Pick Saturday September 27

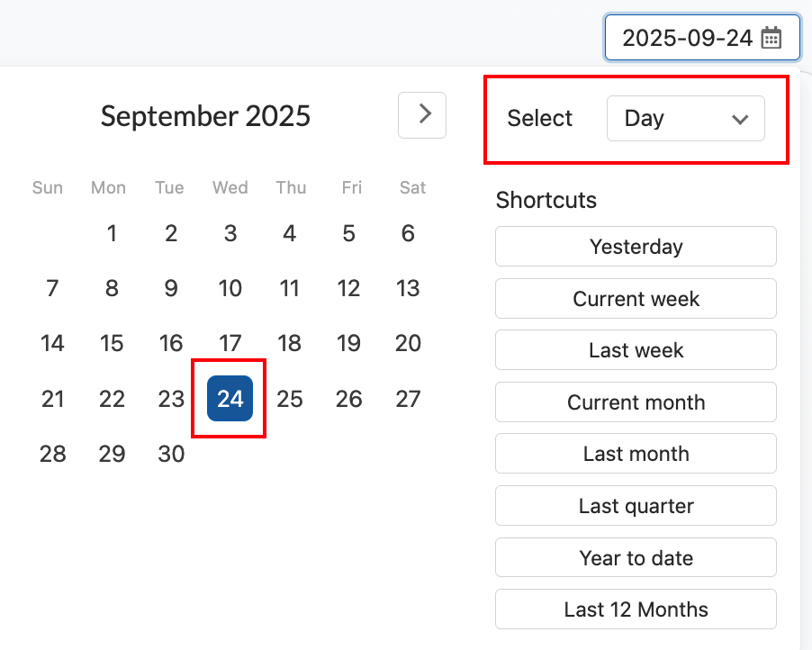[408, 398]
